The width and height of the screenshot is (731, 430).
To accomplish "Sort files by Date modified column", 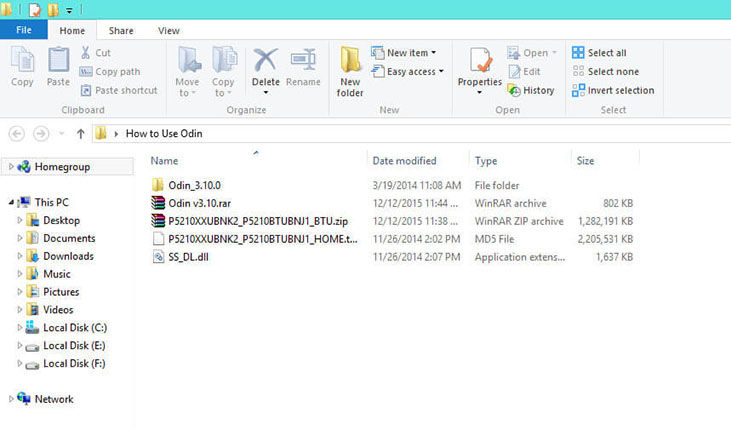I will click(403, 160).
